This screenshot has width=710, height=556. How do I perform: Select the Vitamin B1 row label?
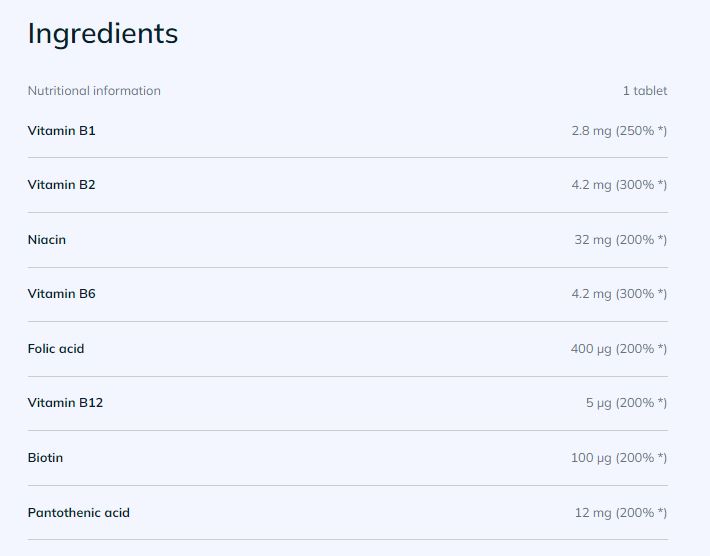62,131
